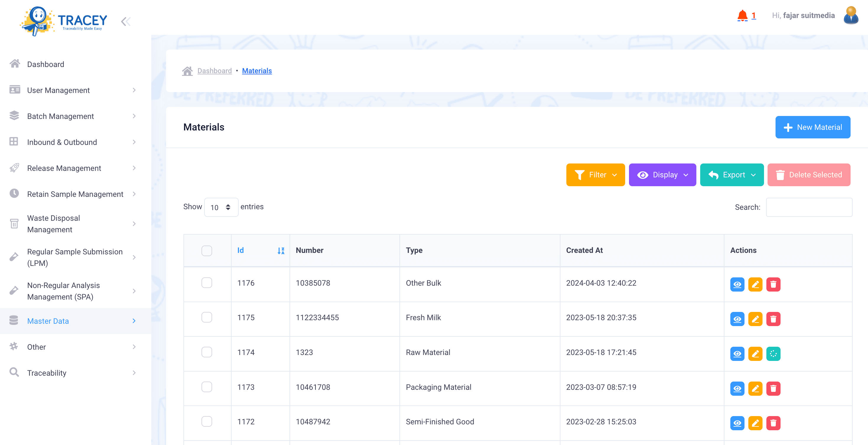Open the Export dropdown

732,175
